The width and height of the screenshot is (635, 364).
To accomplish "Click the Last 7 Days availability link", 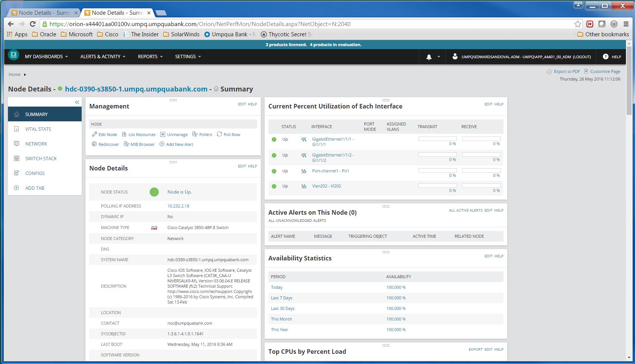I will [282, 298].
